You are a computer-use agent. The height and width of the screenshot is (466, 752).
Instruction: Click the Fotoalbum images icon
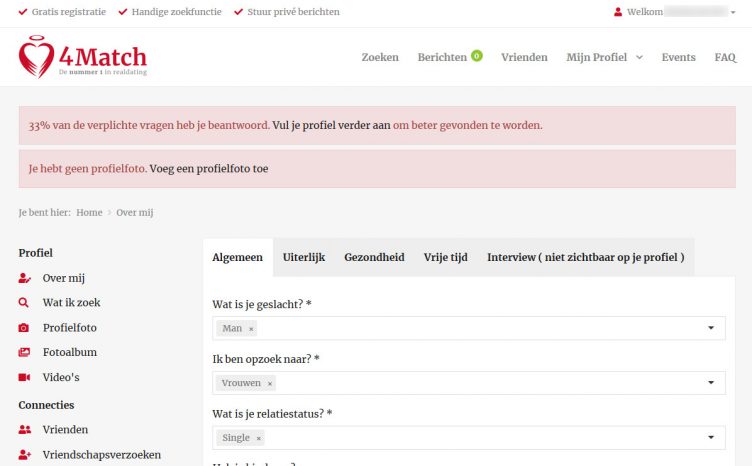pos(25,353)
